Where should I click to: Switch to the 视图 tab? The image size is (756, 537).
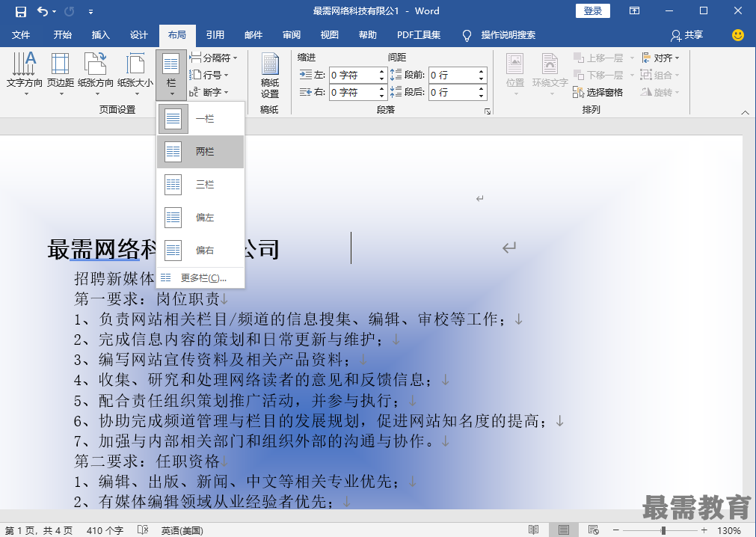tap(329, 35)
